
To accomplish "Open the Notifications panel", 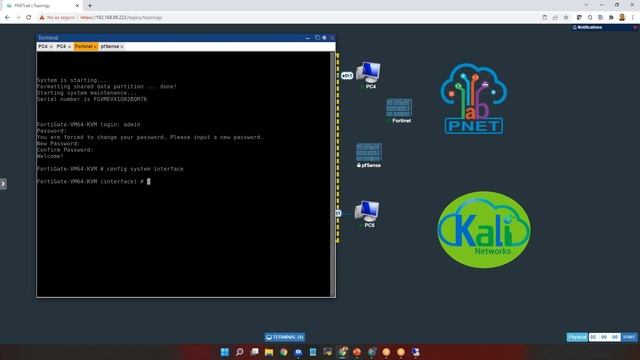I will [587, 27].
